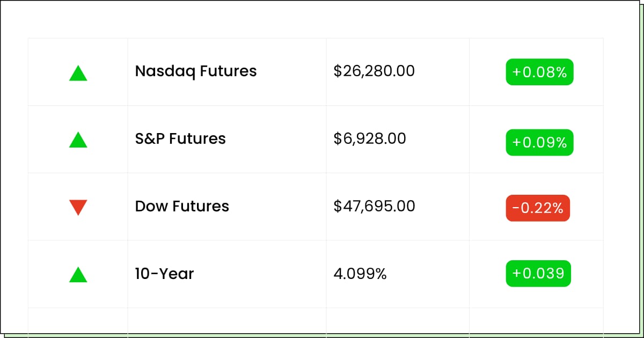Open the 10-Year label
The height and width of the screenshot is (338, 644).
(x=164, y=274)
